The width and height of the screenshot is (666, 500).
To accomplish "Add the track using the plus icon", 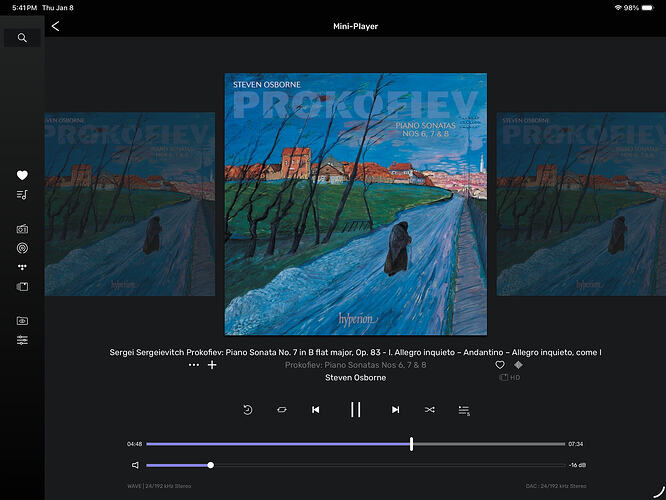I will coord(212,365).
